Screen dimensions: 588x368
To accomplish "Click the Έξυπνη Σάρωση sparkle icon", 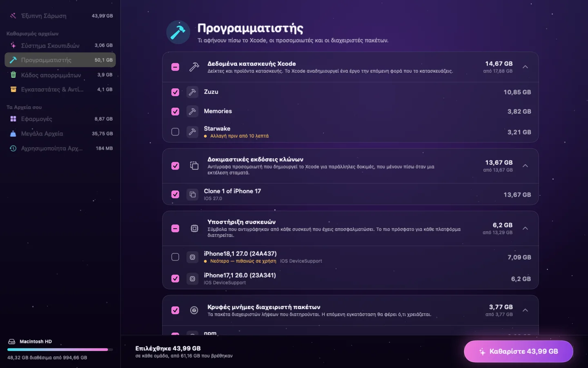I will pyautogui.click(x=13, y=16).
